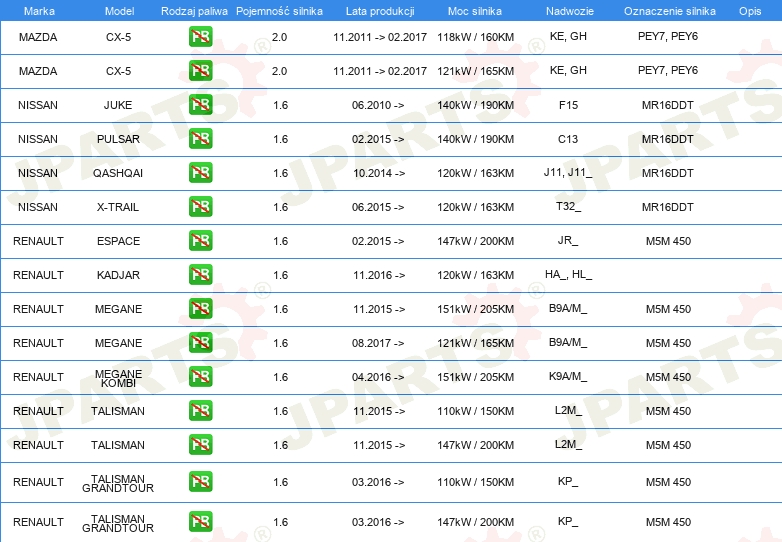Click the T32_ body code
Image resolution: width=782 pixels, height=542 pixels.
(x=569, y=206)
